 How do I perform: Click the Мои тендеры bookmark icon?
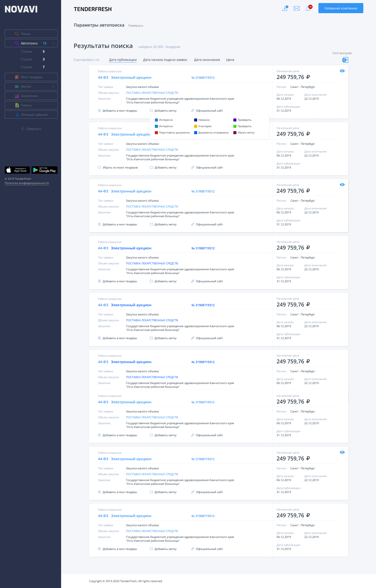17,77
